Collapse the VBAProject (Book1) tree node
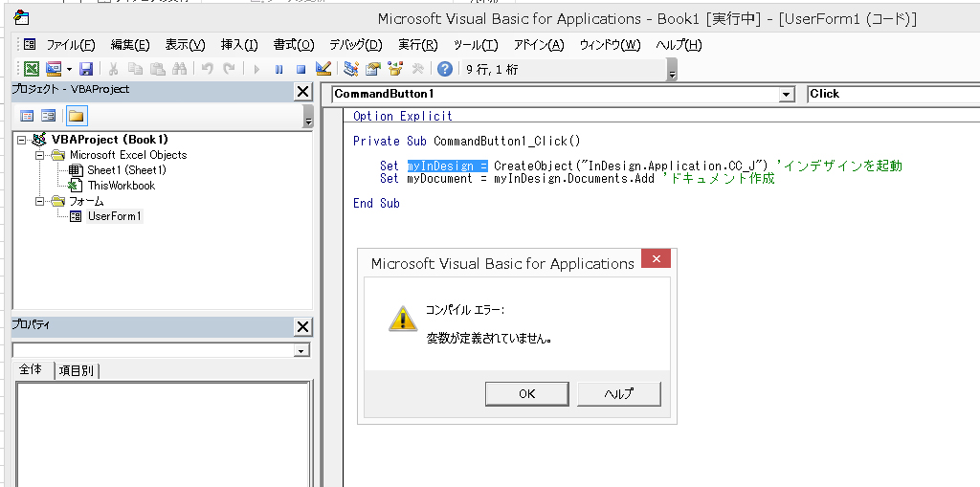The width and height of the screenshot is (980, 487). pos(22,140)
